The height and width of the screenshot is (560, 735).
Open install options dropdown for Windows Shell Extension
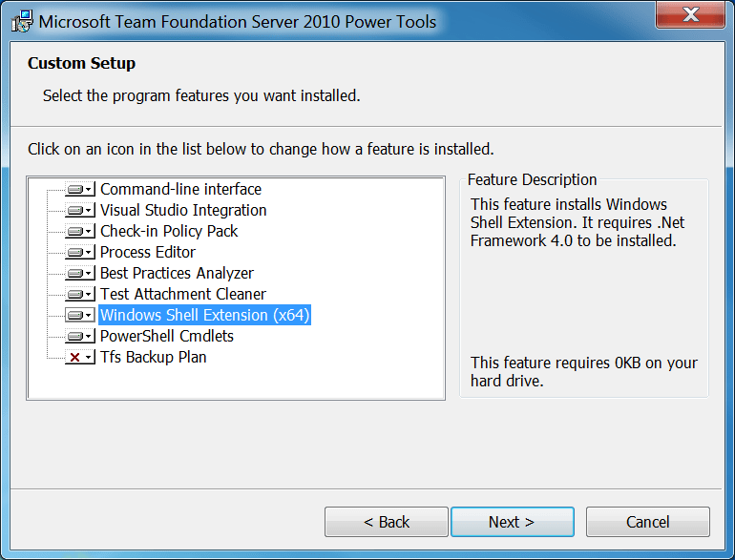(x=79, y=316)
